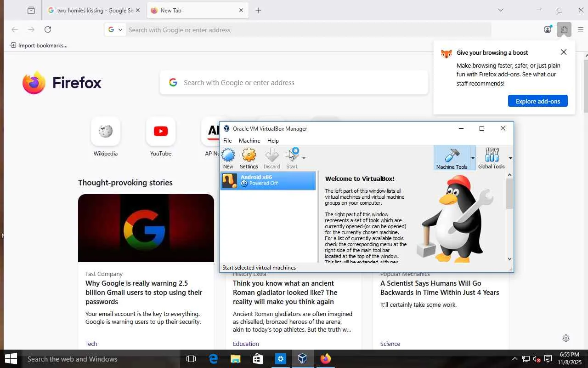Open the Firefox account icon

point(548,29)
